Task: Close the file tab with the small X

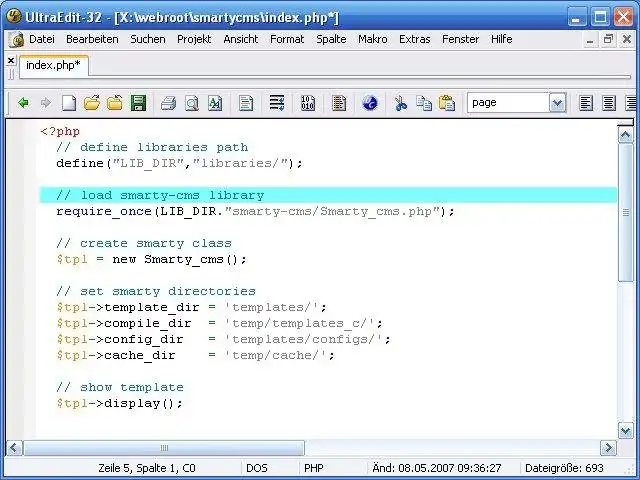Action: click(x=11, y=61)
